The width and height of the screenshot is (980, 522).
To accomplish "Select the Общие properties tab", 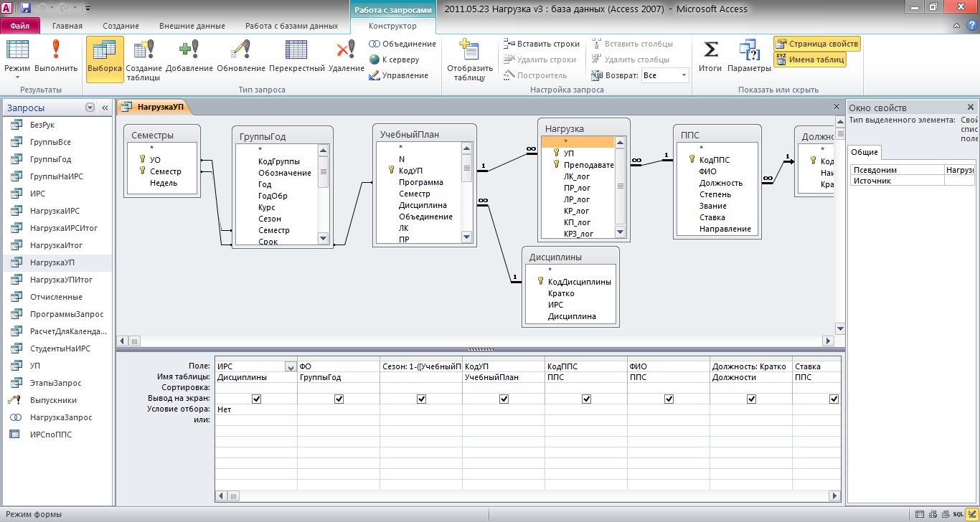I will click(864, 152).
